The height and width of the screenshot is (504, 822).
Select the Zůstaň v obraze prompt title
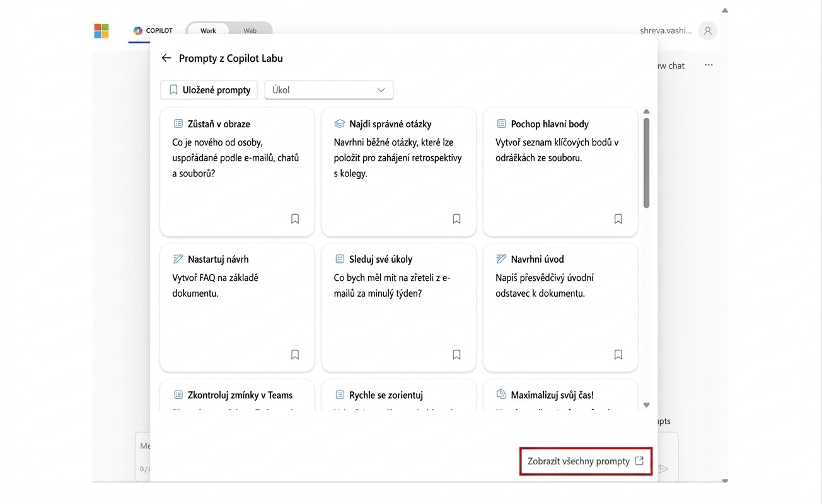click(x=219, y=124)
